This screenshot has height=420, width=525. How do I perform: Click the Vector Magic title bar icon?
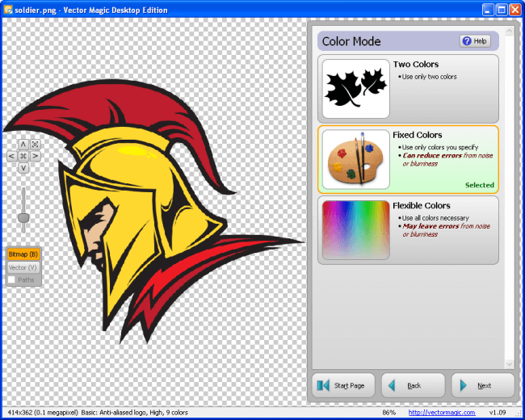[8, 10]
